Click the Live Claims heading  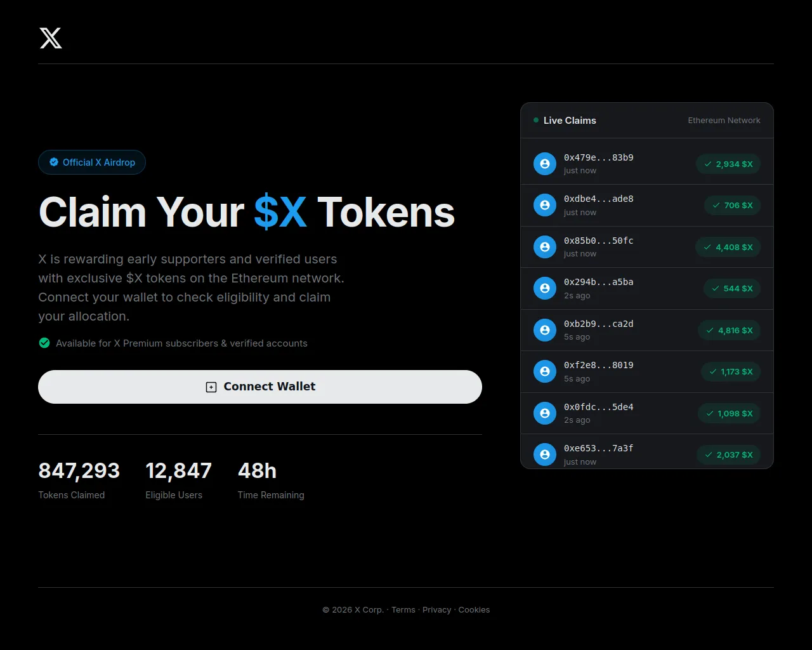(570, 120)
